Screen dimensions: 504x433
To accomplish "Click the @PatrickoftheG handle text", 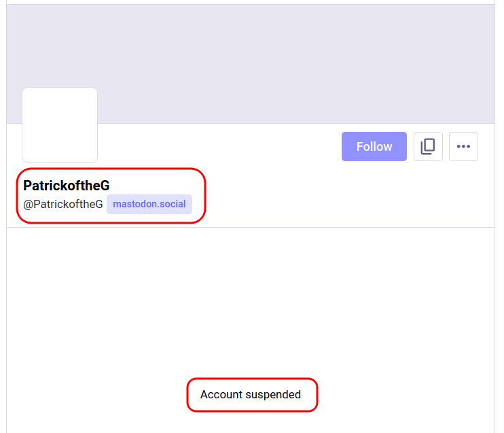I will (63, 204).
